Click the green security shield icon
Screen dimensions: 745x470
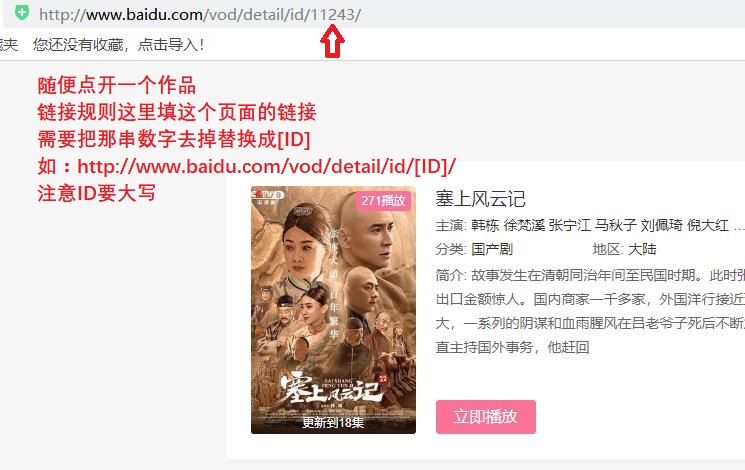coord(22,12)
